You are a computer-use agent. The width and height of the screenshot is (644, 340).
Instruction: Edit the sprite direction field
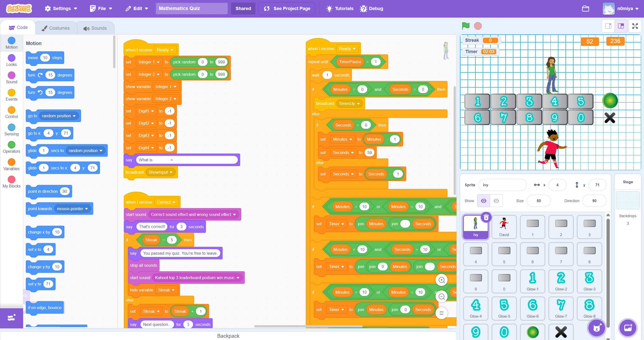tap(594, 201)
